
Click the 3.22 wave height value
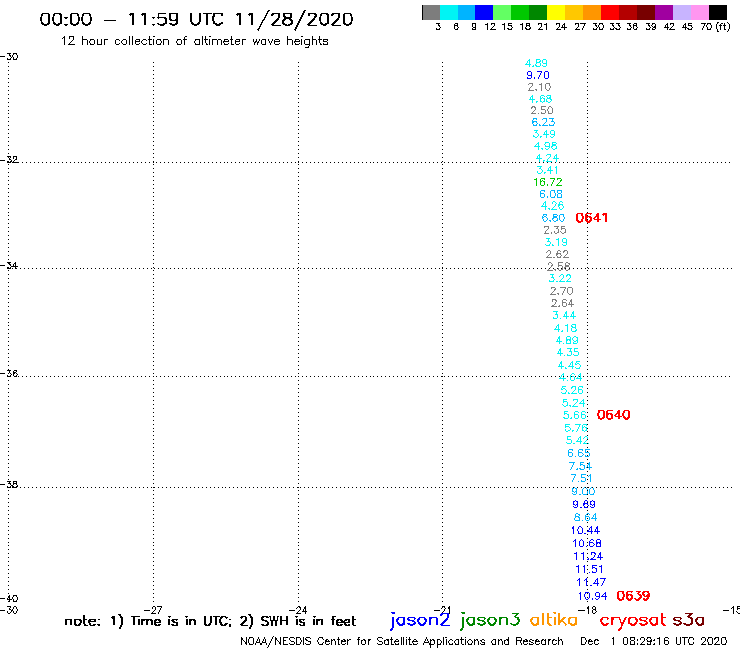(560, 278)
